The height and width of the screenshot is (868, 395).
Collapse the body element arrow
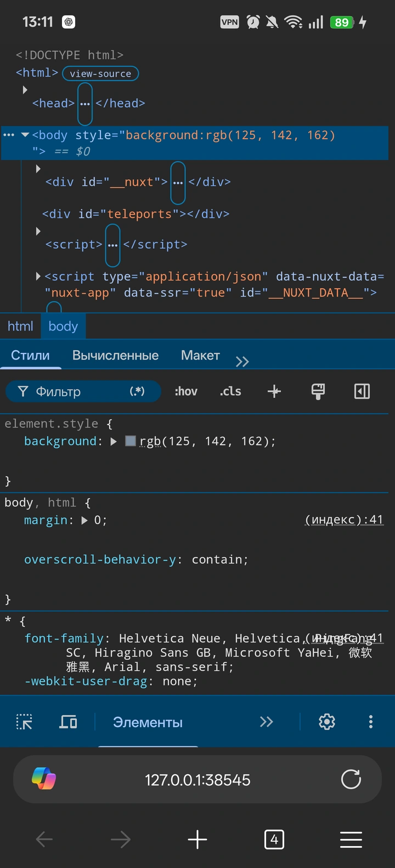tap(25, 135)
